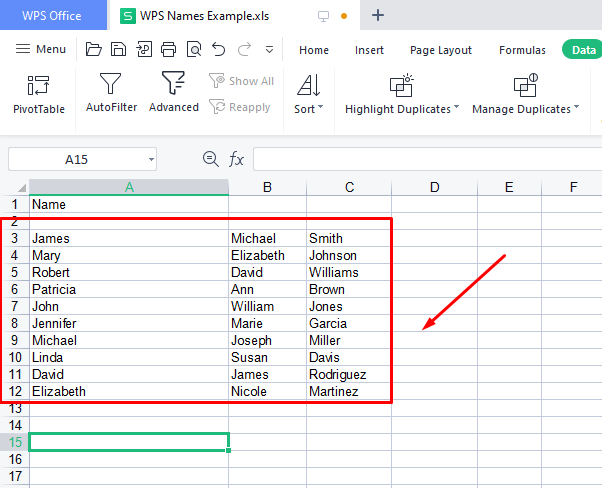Expand the quick access toolbar dropdown

point(270,50)
